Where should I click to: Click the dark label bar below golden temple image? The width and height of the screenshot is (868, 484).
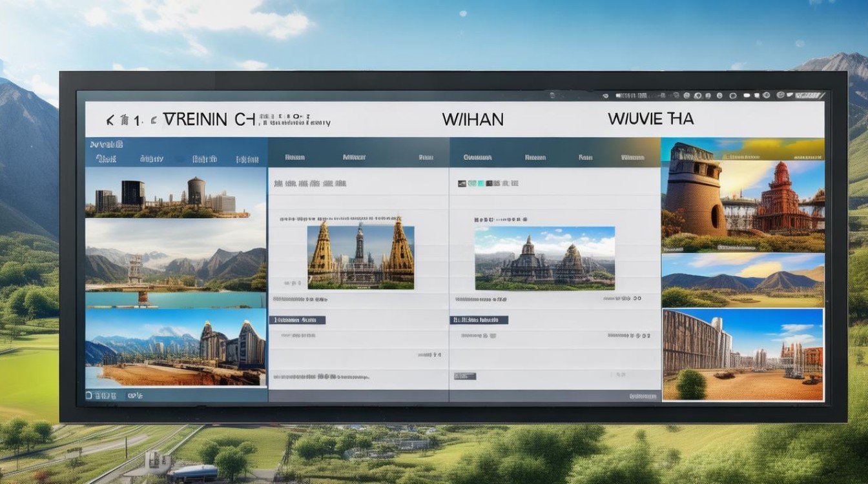pos(297,320)
